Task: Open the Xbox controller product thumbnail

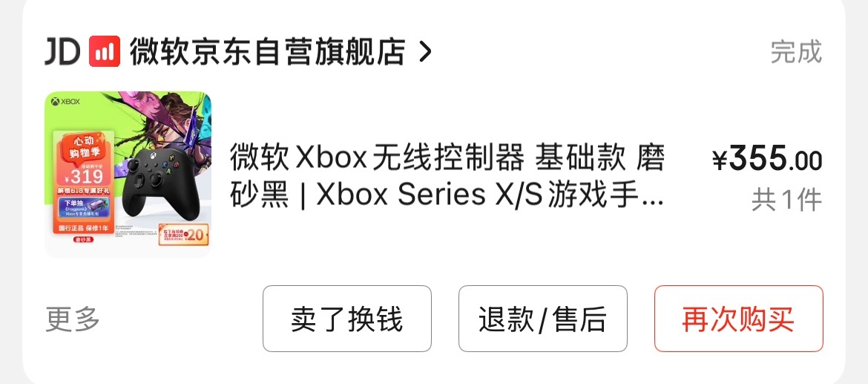Action: [x=128, y=175]
